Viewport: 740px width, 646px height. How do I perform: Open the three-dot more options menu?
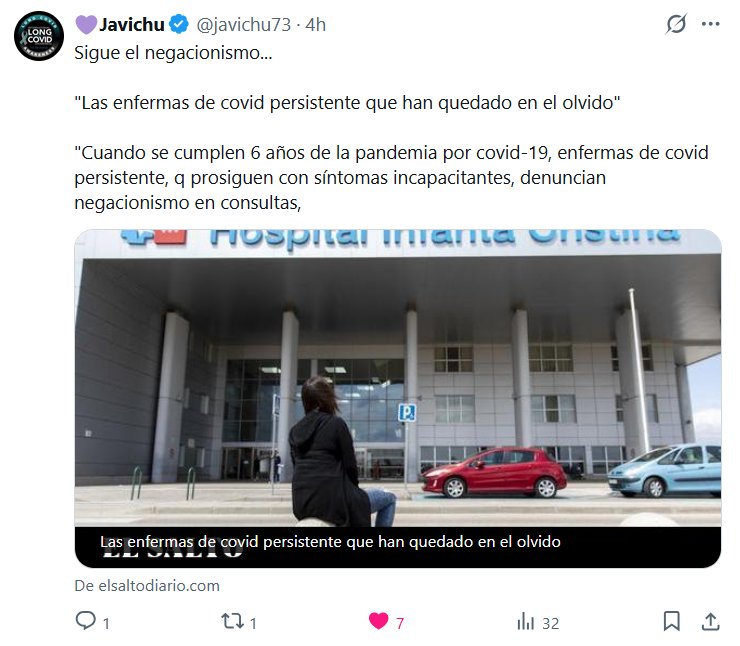(710, 24)
